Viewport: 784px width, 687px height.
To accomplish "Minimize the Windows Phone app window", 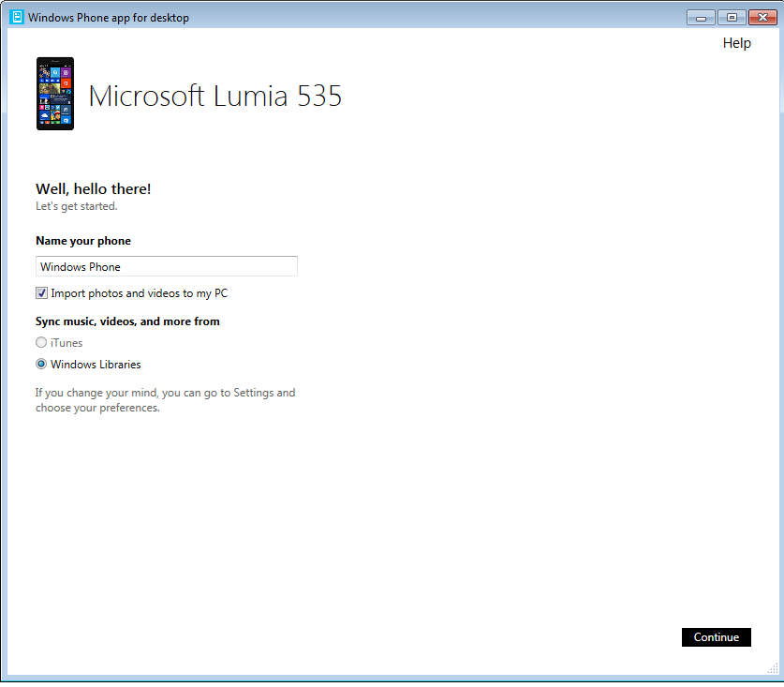I will coord(701,17).
